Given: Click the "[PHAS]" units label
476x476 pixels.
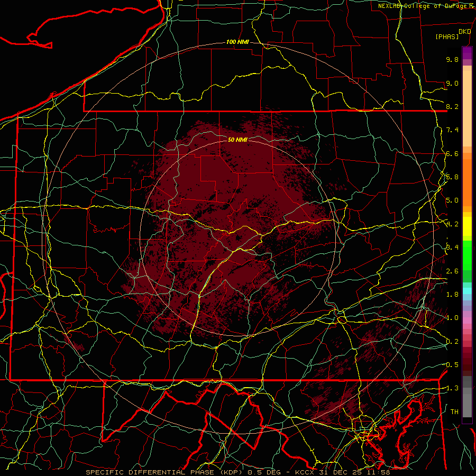Looking at the screenshot, I should pyautogui.click(x=447, y=36).
